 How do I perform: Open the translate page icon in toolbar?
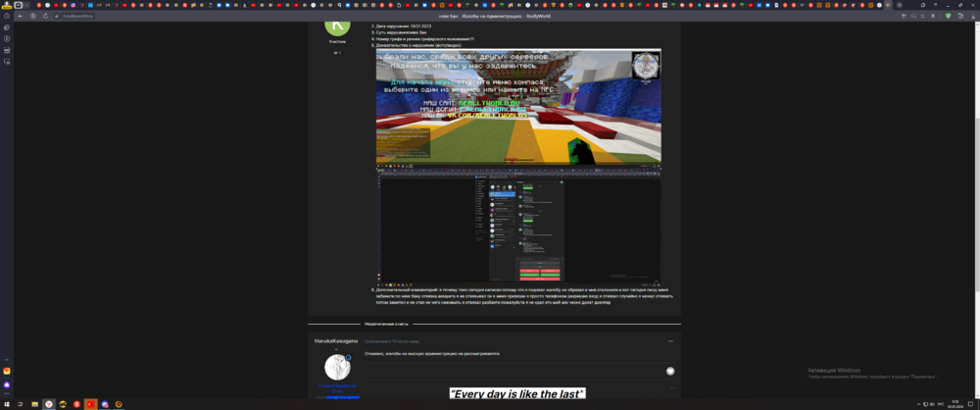922,16
